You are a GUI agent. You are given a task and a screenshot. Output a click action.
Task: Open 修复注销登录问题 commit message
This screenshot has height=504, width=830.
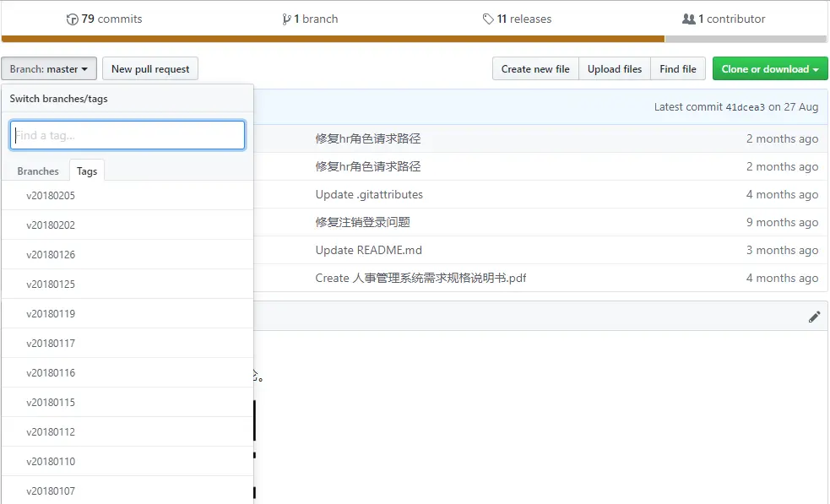362,222
